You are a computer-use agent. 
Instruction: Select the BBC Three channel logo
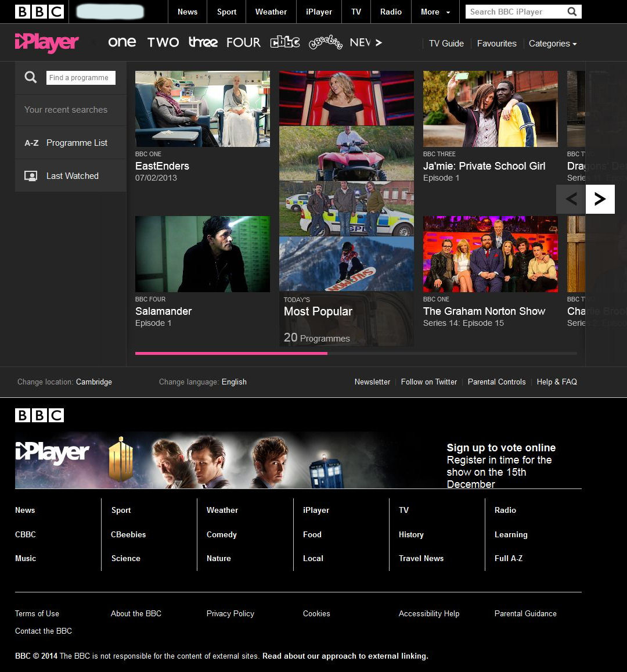pos(203,42)
